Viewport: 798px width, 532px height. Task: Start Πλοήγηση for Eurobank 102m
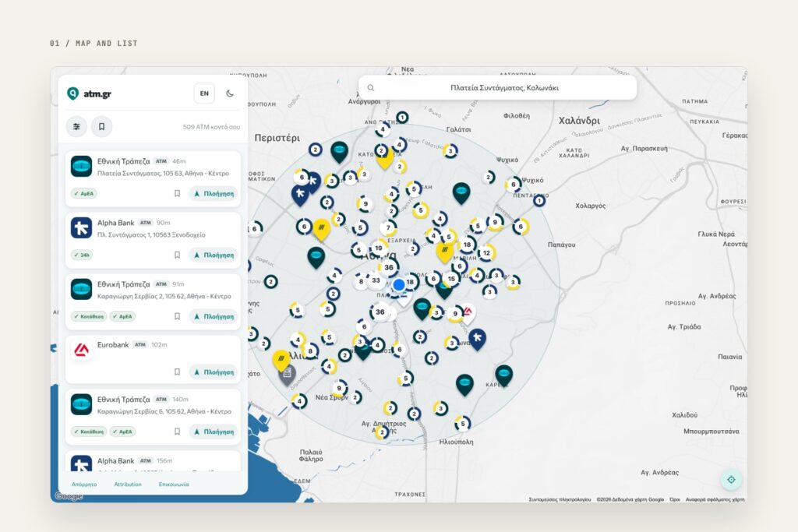[214, 372]
